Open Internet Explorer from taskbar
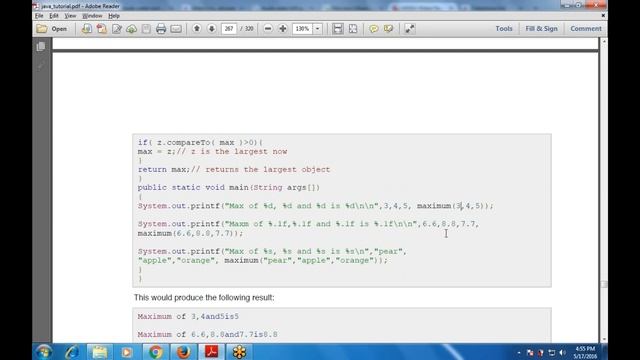Viewport: 640px width, 360px height. click(72, 352)
